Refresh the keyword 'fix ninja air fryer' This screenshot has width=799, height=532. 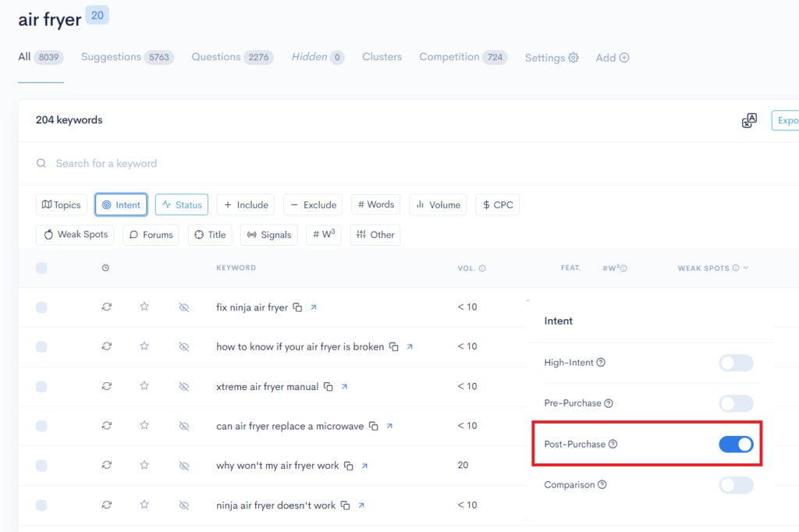106,307
